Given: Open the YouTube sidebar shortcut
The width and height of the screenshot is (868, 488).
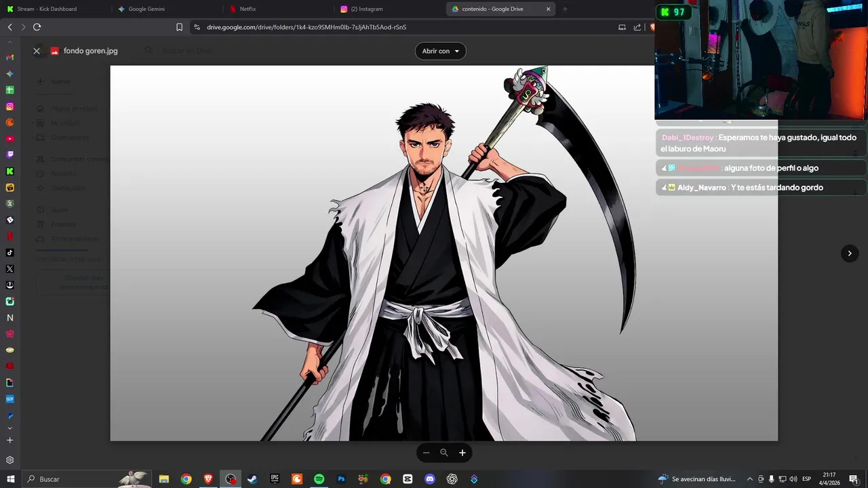Looking at the screenshot, I should (x=9, y=139).
